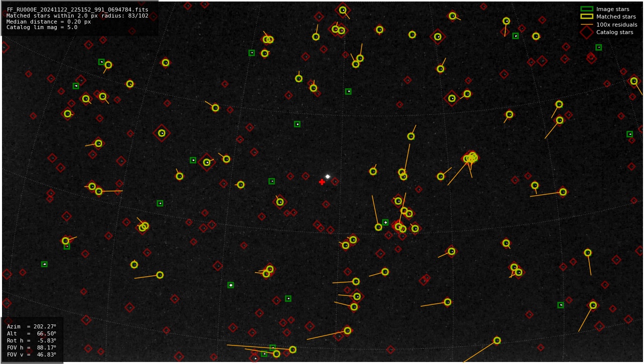
Task: Select the FITS filename text FF_RU000E_20241122_225152_991_0694784.fits
Action: [77, 10]
